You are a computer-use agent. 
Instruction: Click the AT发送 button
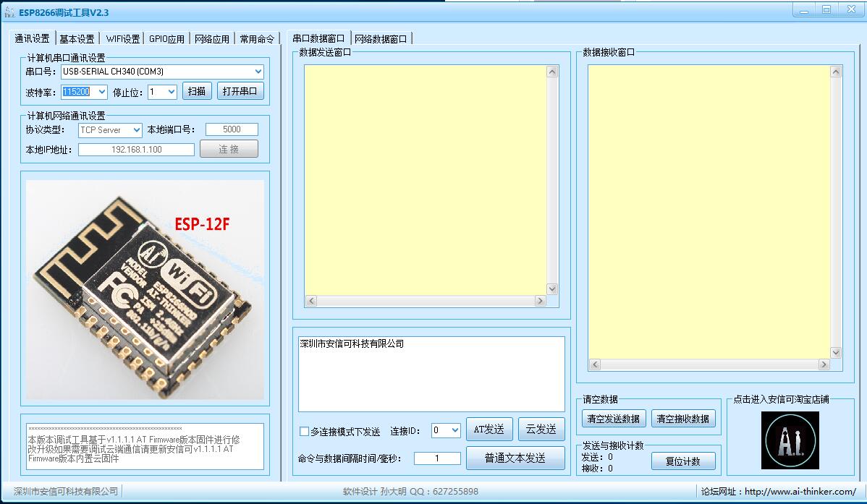click(489, 429)
